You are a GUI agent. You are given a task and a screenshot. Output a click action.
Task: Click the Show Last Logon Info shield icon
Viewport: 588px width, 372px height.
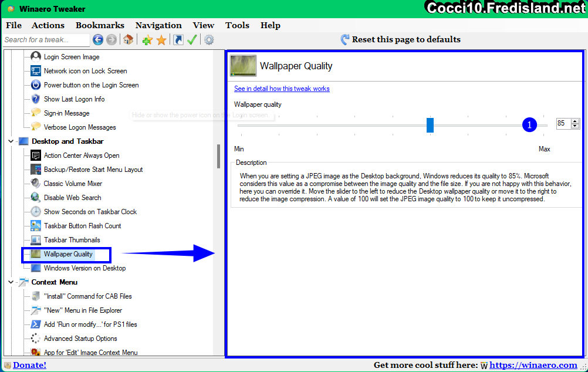pos(36,99)
